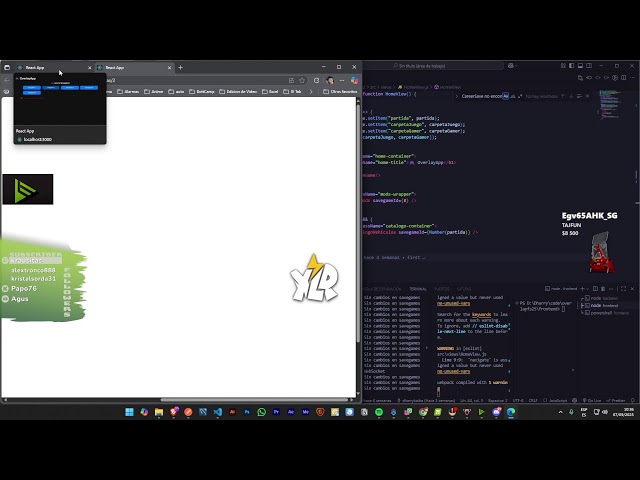640x480 pixels.
Task: Click Go Live in the status bar
Action: click(592, 400)
